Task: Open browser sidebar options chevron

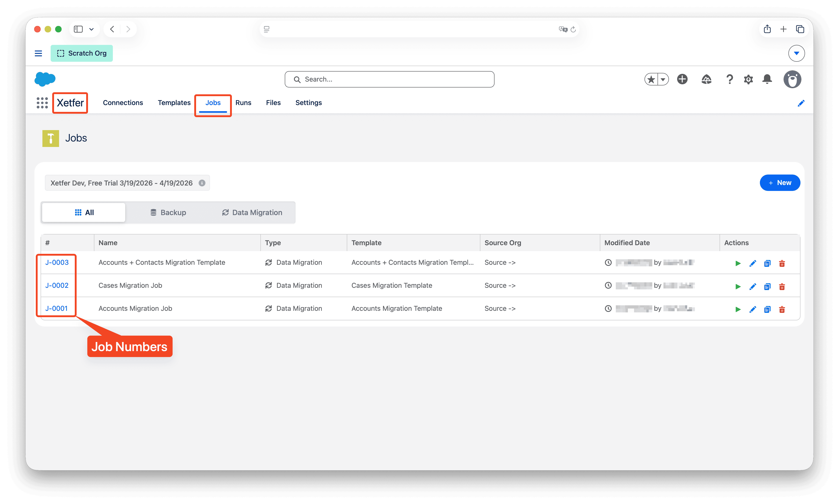Action: [91, 29]
